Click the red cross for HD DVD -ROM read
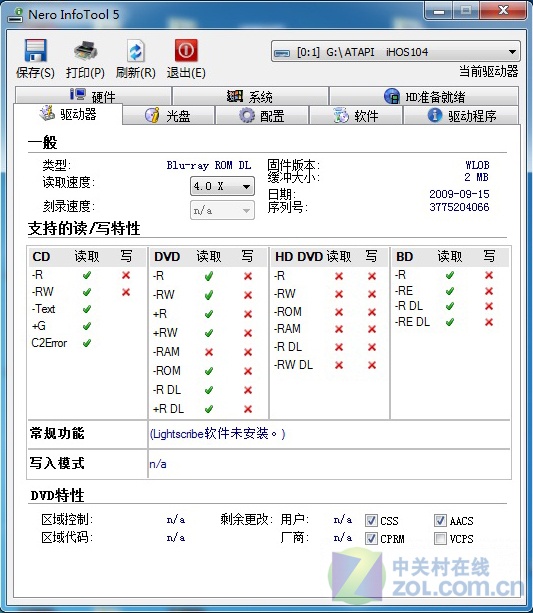Screen dimensions: 533x613 pos(339,312)
